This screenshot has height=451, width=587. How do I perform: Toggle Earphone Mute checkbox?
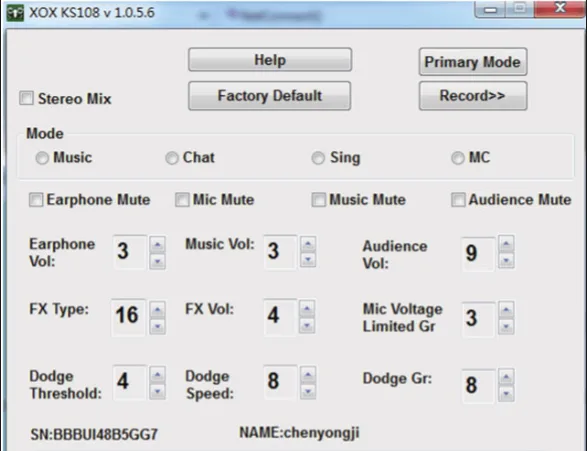(x=36, y=200)
